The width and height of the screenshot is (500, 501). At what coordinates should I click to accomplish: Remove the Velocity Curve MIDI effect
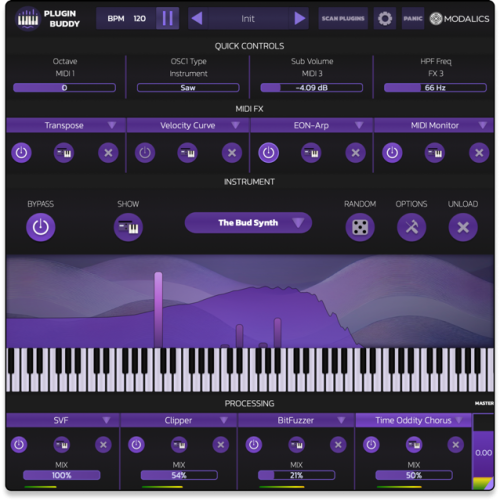(232, 153)
